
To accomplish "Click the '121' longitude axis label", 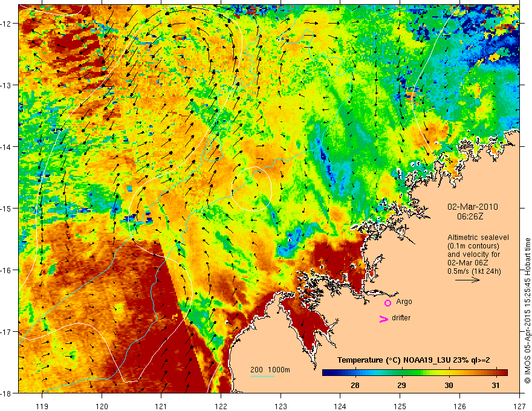I will (161, 406).
